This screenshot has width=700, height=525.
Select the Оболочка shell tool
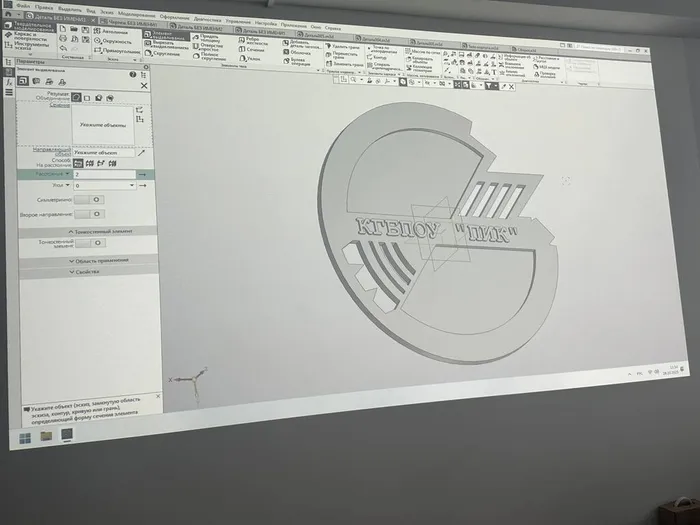297,53
